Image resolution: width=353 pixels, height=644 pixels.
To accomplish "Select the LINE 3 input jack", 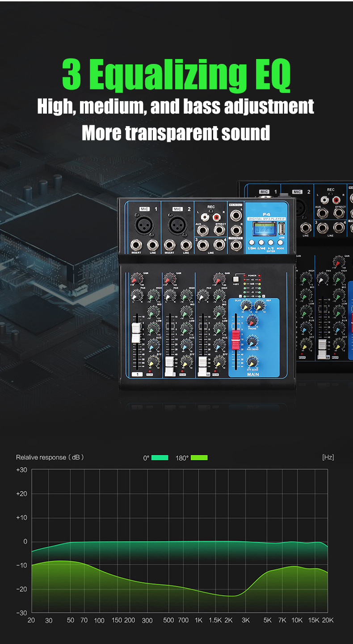I will tap(203, 246).
